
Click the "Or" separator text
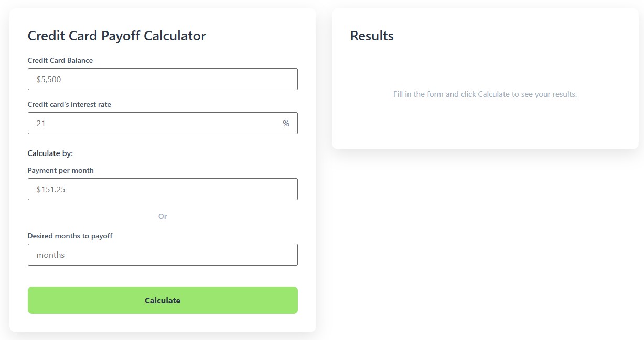(163, 216)
